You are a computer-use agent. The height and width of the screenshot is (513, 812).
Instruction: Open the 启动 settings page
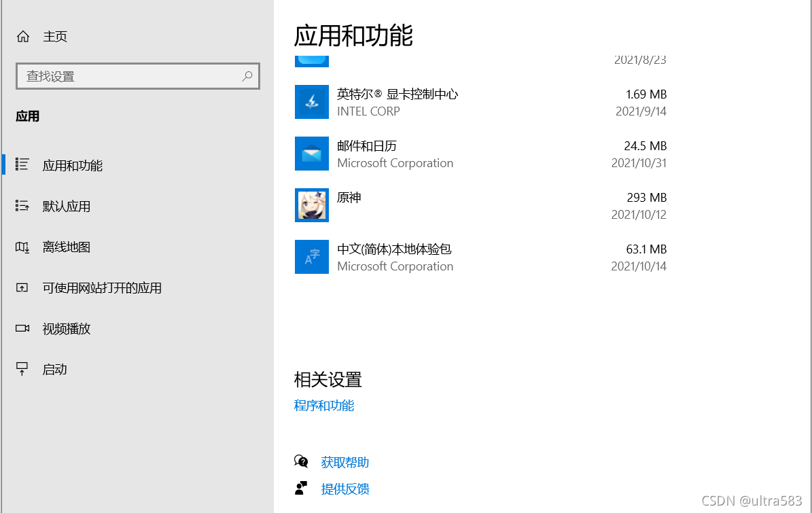click(55, 370)
